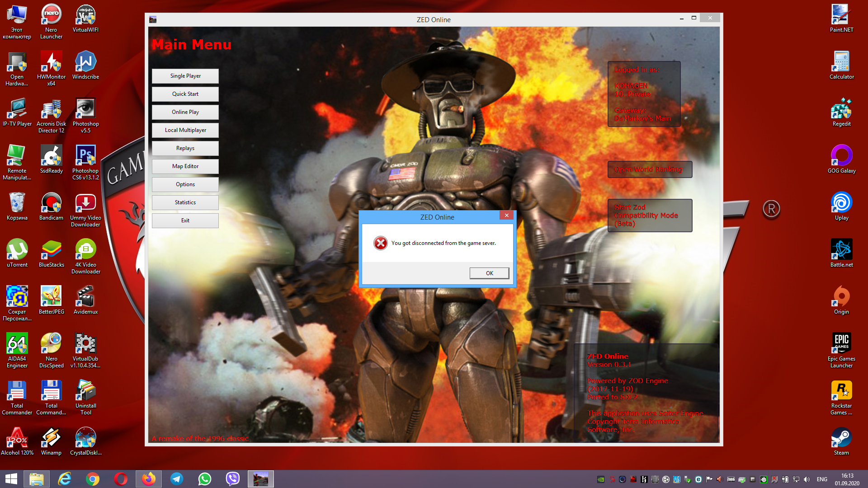
Task: Open Origin desktop icon
Action: pos(841,300)
